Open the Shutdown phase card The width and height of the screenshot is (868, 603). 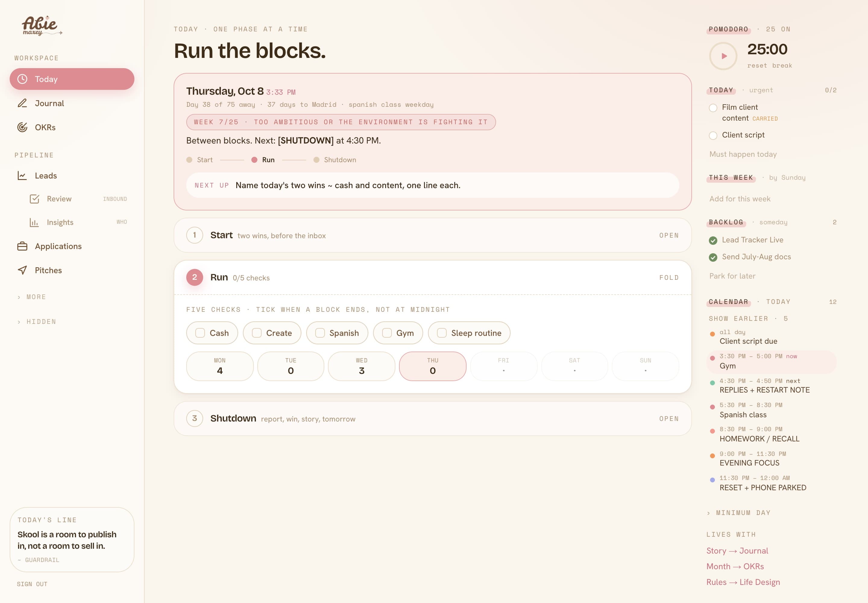(x=432, y=418)
